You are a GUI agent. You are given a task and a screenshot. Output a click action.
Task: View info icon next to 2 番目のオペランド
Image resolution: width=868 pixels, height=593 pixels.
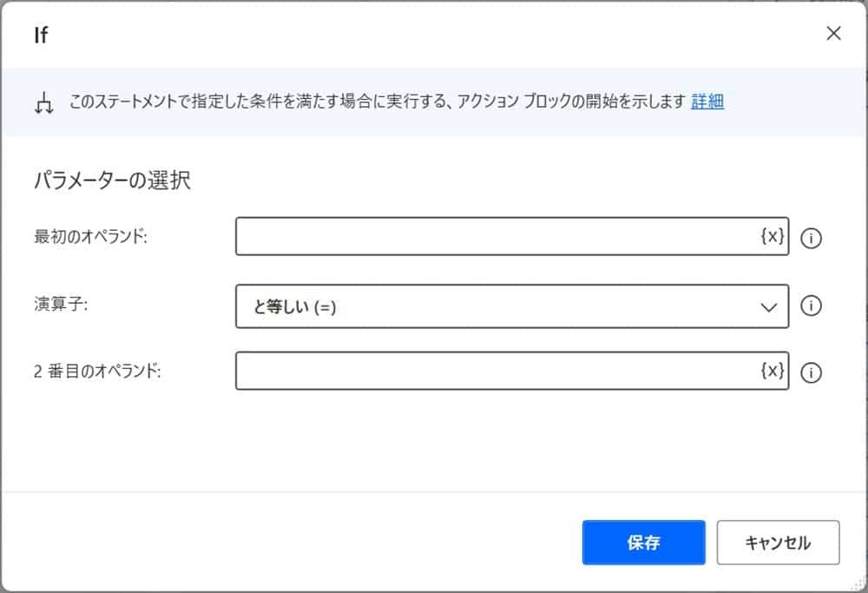point(811,373)
